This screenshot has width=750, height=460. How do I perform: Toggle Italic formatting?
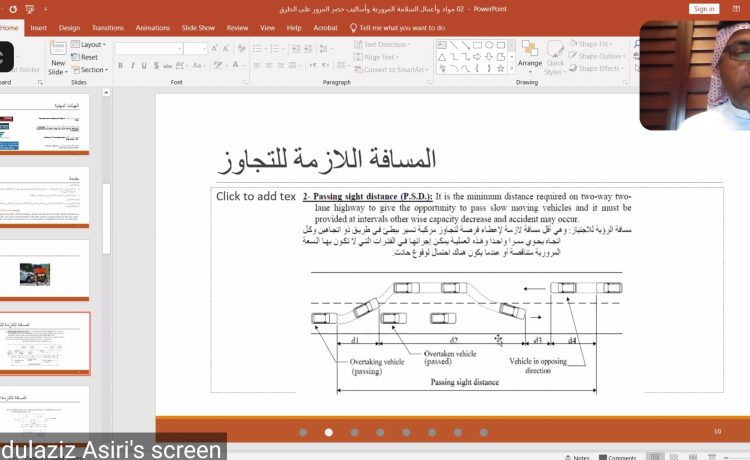(x=132, y=66)
